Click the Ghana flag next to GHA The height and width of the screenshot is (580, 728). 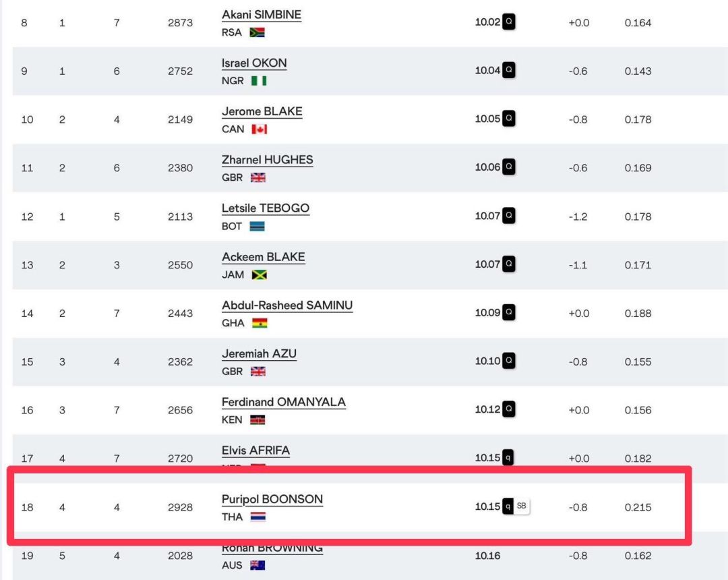[260, 323]
